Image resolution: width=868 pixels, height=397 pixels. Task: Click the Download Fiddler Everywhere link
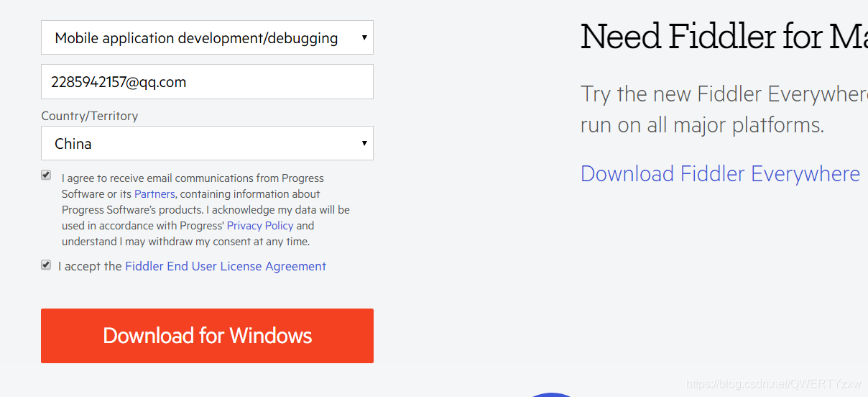(x=720, y=174)
